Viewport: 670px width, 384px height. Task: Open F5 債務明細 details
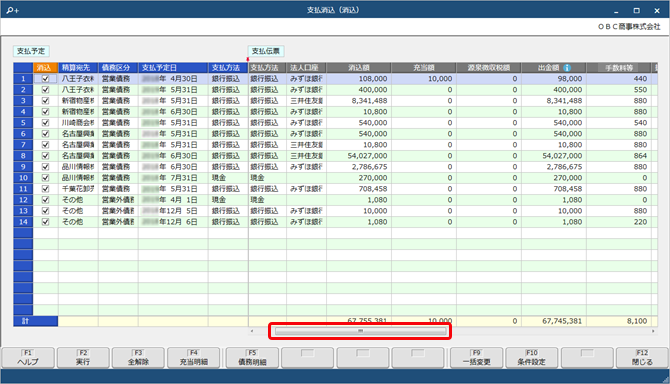click(252, 358)
